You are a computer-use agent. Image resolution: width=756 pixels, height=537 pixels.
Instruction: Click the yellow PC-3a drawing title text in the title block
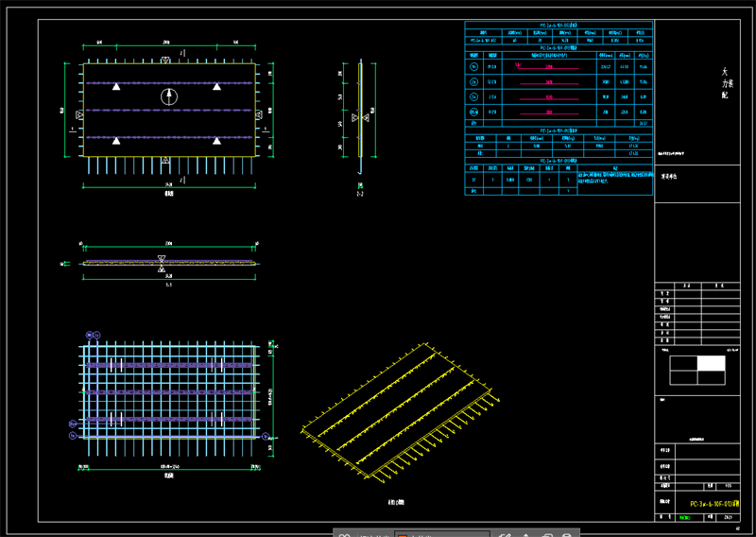tap(714, 504)
